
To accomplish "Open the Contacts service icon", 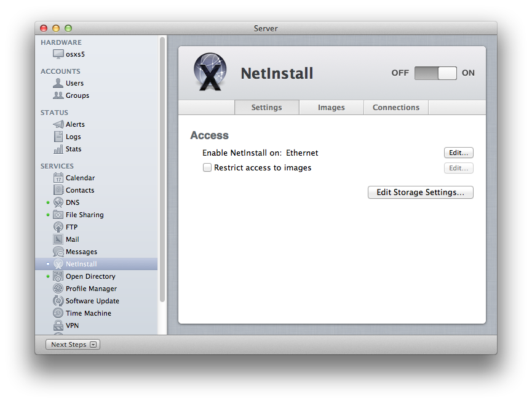I will [x=58, y=190].
